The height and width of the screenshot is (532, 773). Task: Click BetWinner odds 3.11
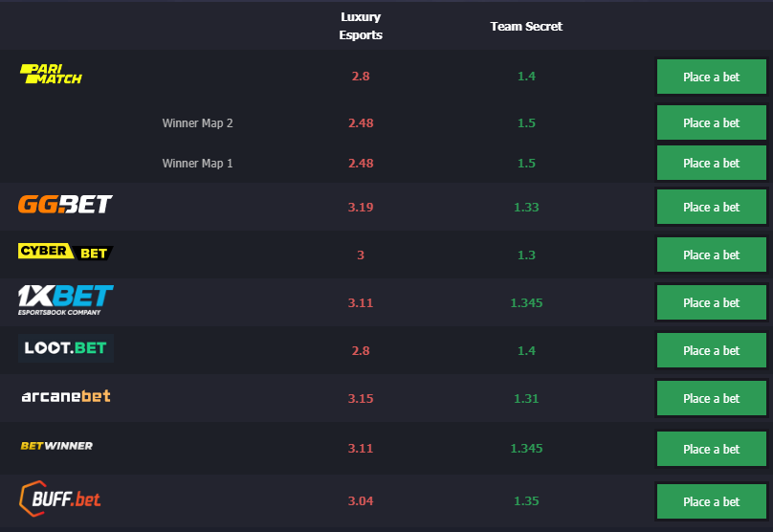361,448
